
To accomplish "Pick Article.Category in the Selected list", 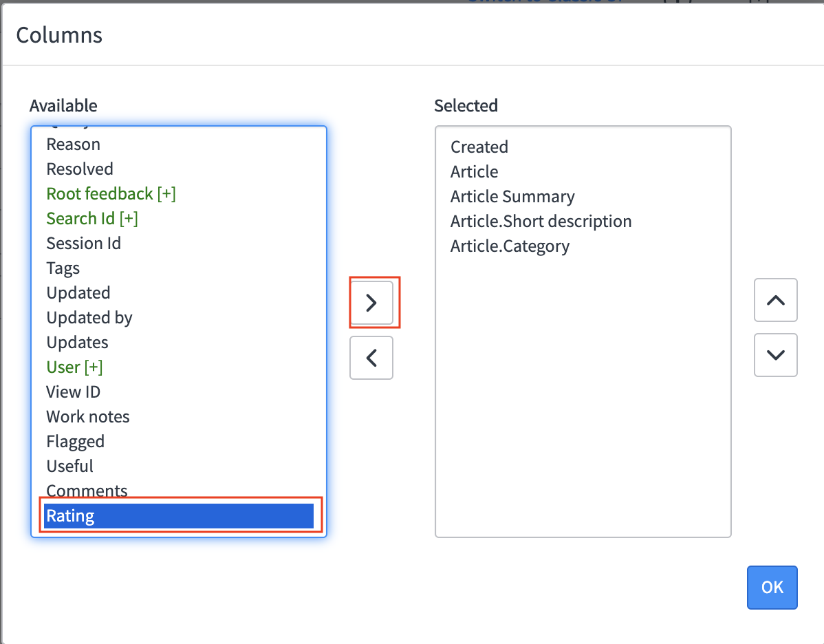I will (510, 246).
